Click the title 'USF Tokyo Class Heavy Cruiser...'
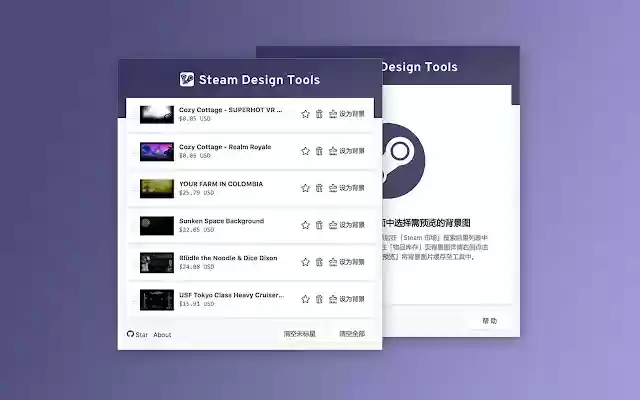 (x=231, y=295)
